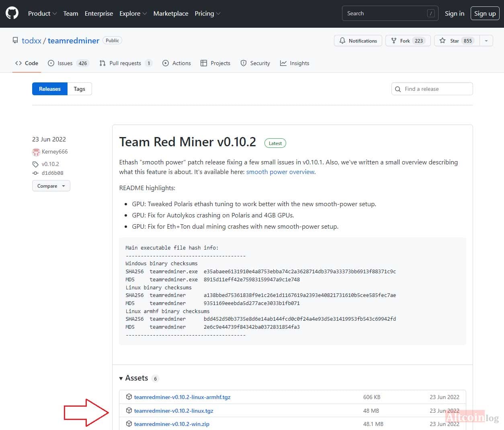Open the Actions tab
This screenshot has width=504, height=430.
tap(176, 63)
